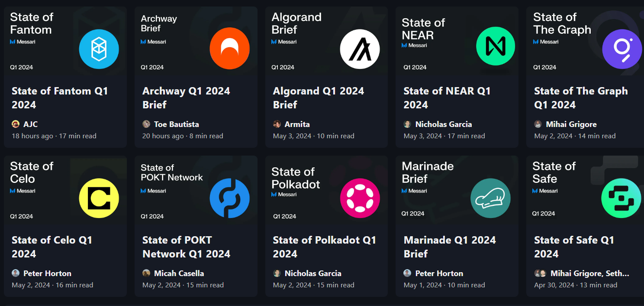Screen dimensions: 644x306
Task: Click the yellow Celo logo icon
Action: (x=99, y=198)
